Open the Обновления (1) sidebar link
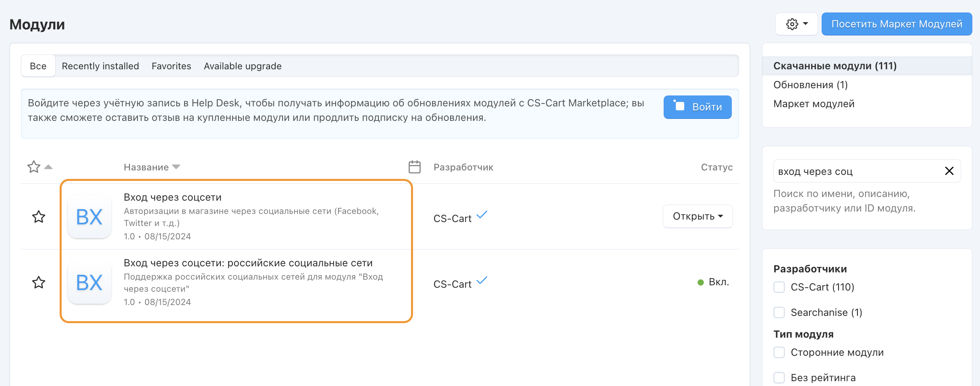This screenshot has width=980, height=386. coord(810,85)
